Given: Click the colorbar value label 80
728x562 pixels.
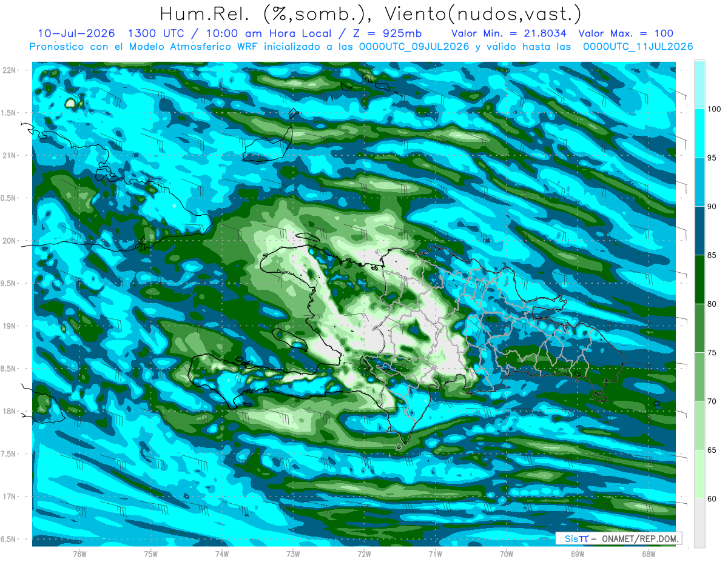Looking at the screenshot, I should pos(712,304).
